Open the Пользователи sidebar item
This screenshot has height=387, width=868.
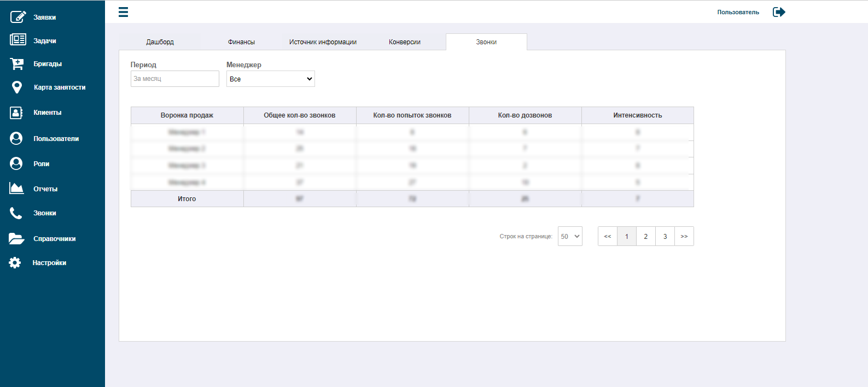[x=56, y=139]
